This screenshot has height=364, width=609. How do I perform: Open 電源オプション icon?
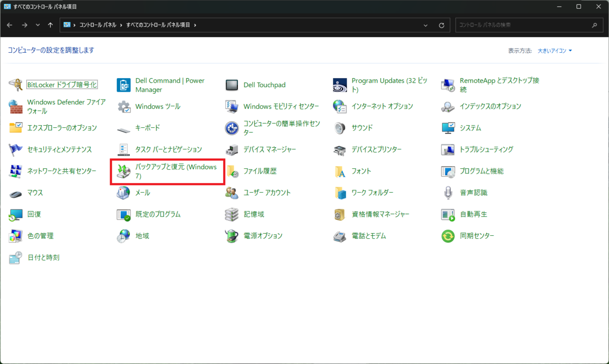pos(232,236)
